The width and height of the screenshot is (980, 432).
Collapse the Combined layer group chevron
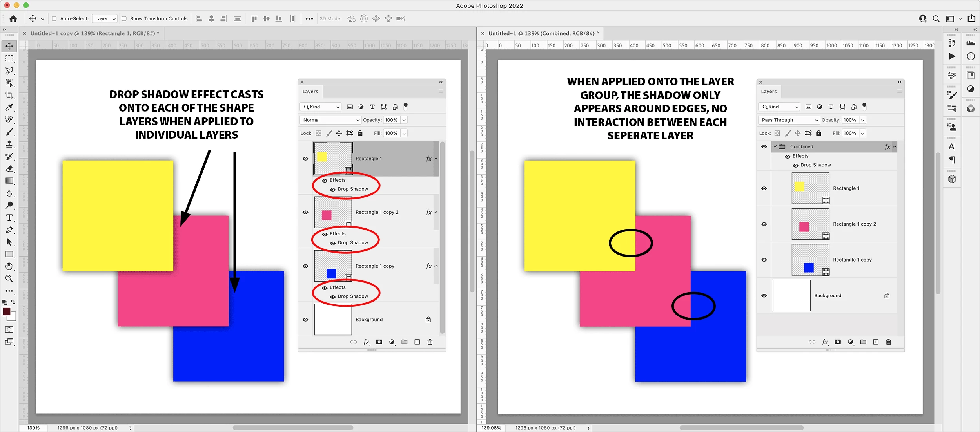(775, 146)
